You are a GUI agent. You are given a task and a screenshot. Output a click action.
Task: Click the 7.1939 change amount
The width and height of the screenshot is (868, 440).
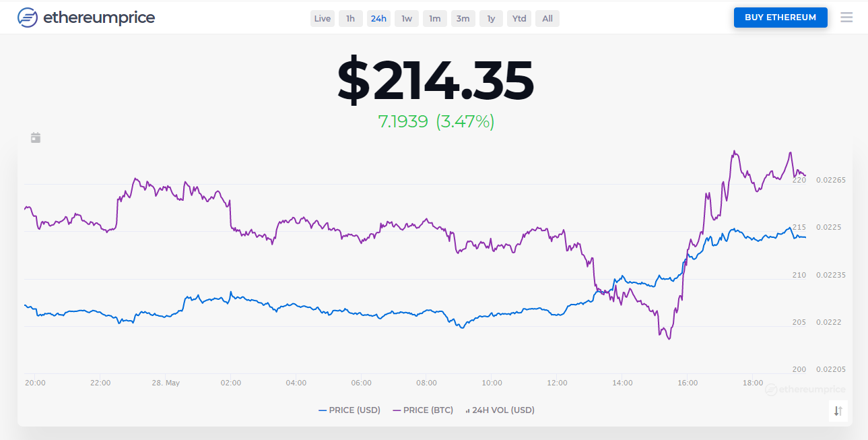(x=403, y=121)
